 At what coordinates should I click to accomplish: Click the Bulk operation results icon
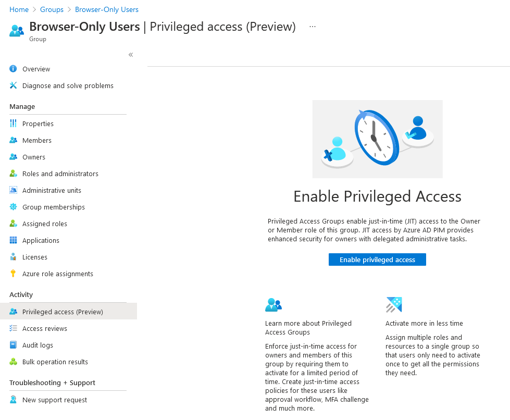click(13, 362)
